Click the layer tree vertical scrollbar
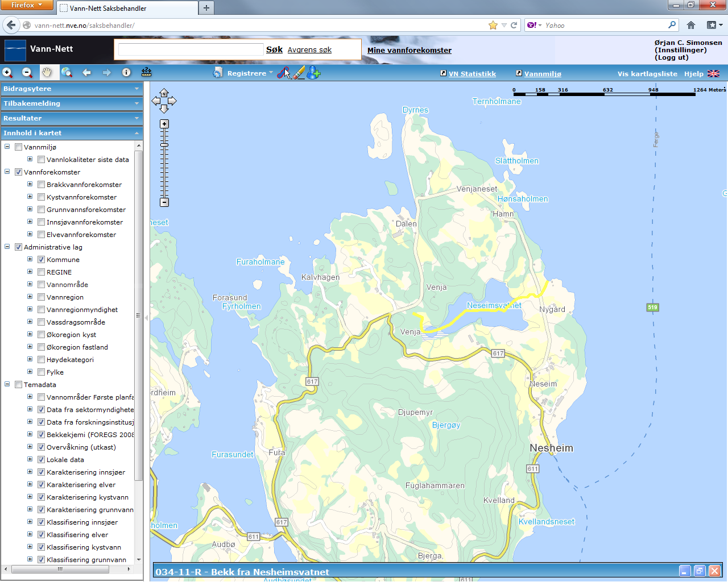This screenshot has width=728, height=582. 138,315
